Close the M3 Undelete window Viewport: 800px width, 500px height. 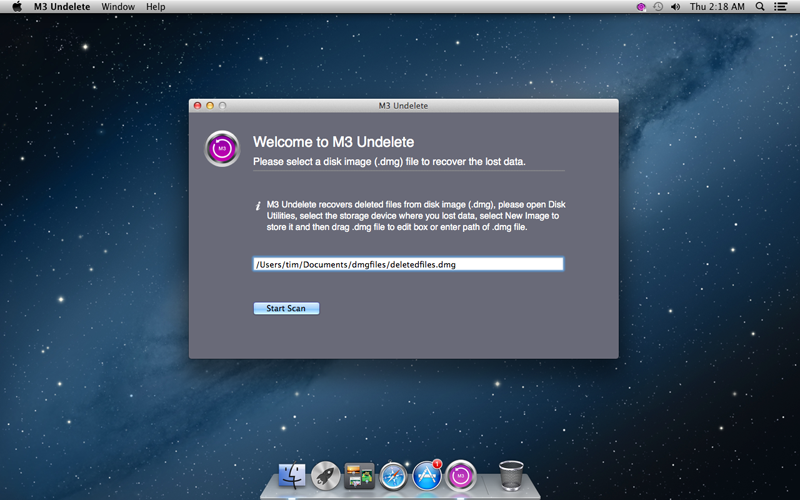click(x=197, y=106)
